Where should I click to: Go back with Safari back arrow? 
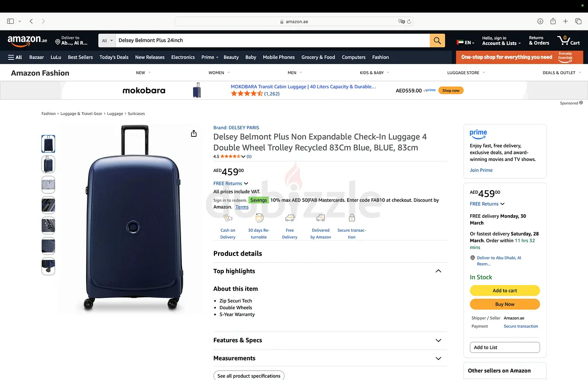[31, 21]
